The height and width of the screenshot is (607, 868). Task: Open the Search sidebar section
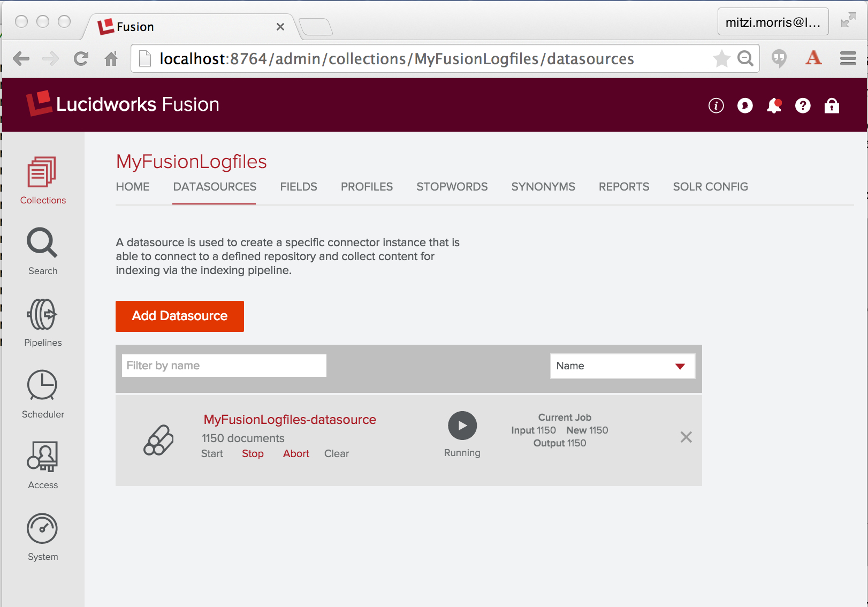coord(42,252)
